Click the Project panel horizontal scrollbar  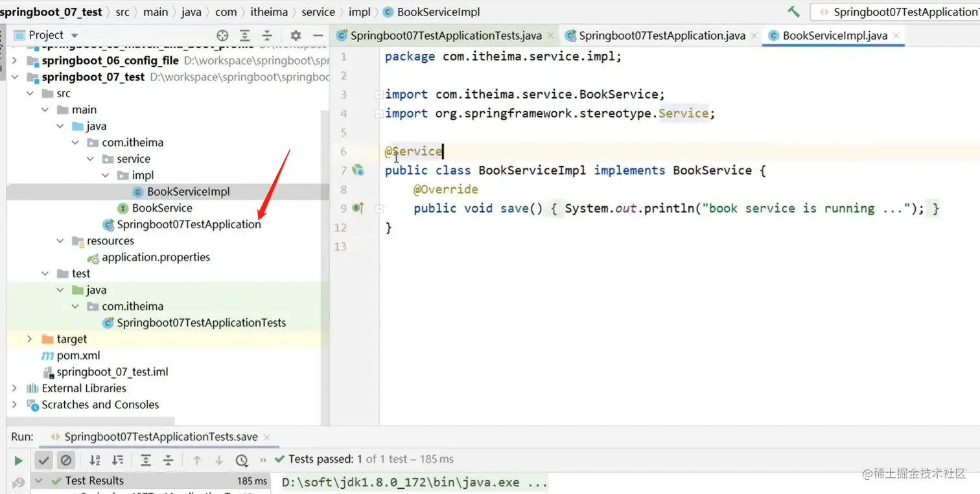point(91,421)
